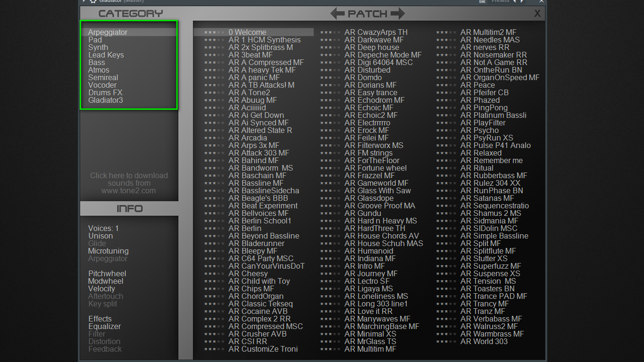Click the download sounds from www.tone2.com link
The height and width of the screenshot is (362, 644).
[x=129, y=183]
